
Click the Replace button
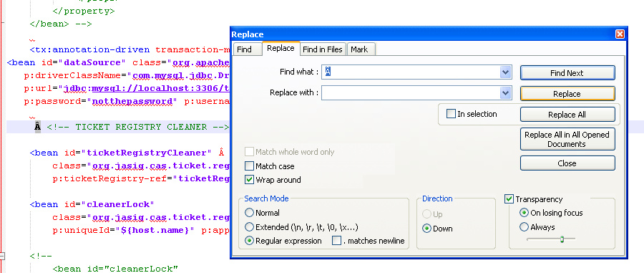tap(567, 94)
